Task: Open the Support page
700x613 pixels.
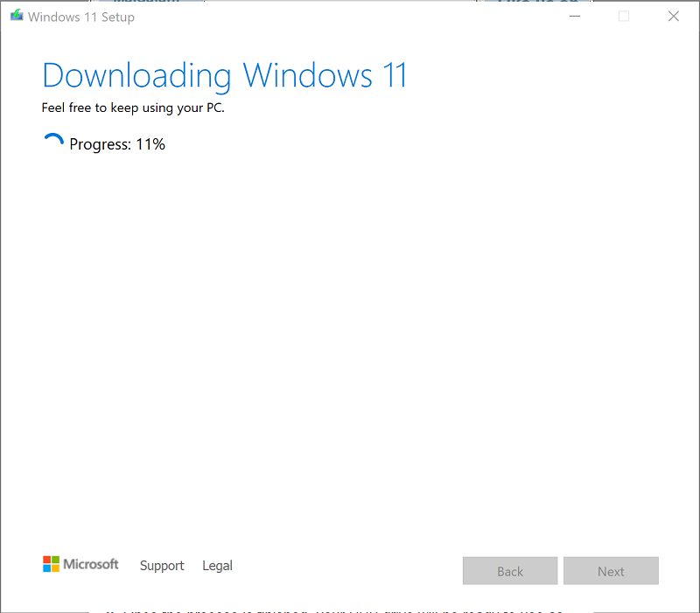Action: (x=162, y=566)
